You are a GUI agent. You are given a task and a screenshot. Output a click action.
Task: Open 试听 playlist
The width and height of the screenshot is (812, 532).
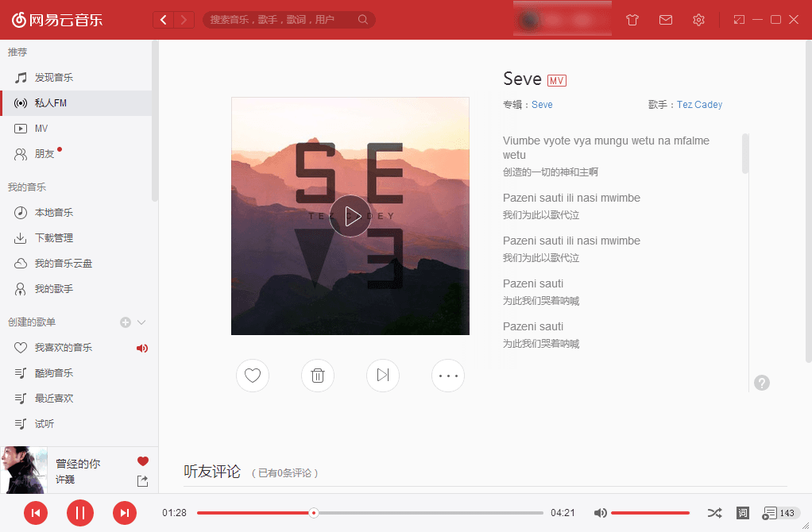pyautogui.click(x=75, y=424)
